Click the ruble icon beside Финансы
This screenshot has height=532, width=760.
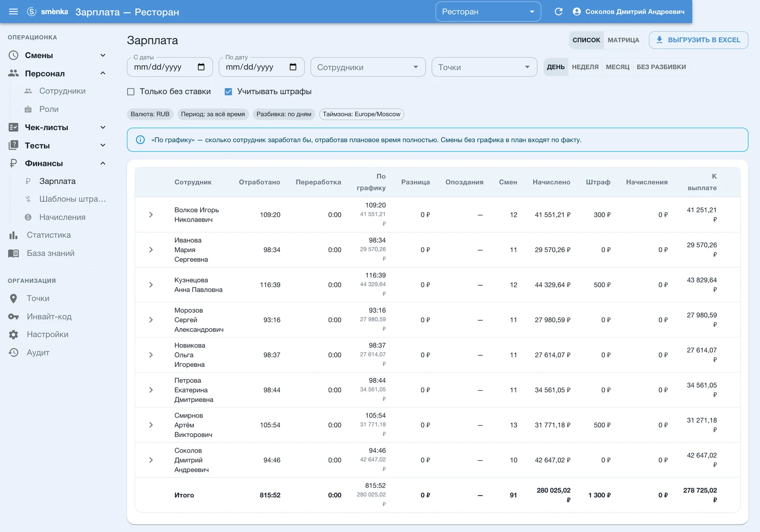(14, 163)
